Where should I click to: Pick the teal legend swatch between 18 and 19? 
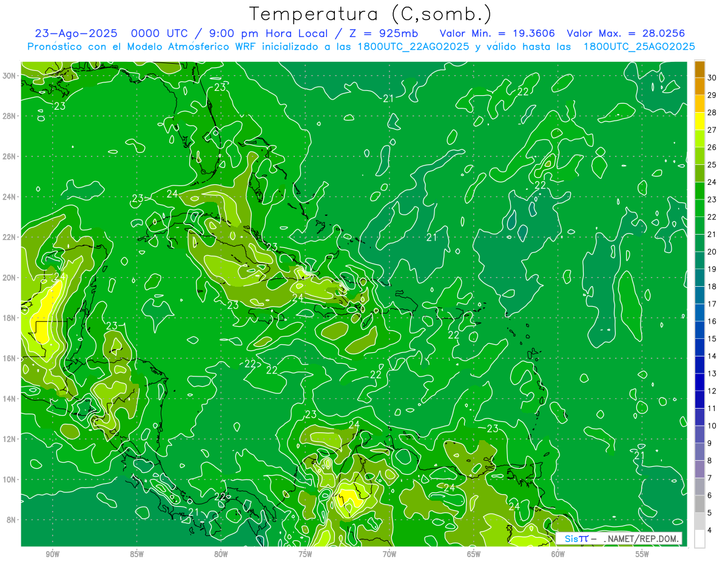[x=699, y=278]
